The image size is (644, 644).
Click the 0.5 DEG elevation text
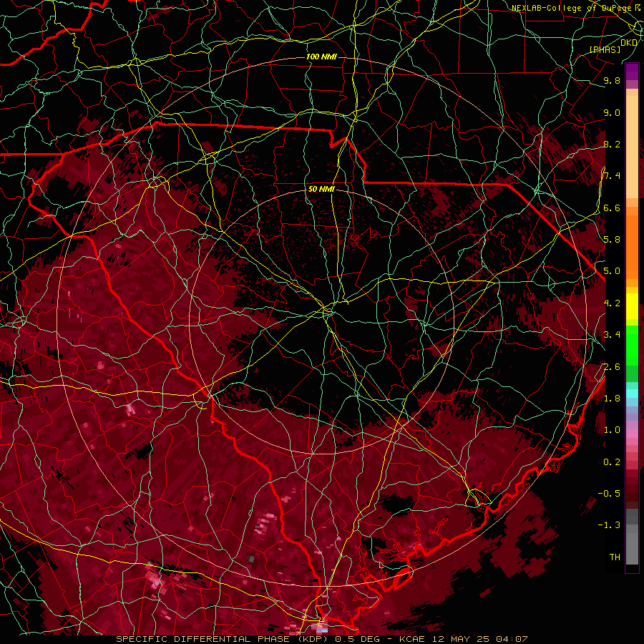pos(357,639)
